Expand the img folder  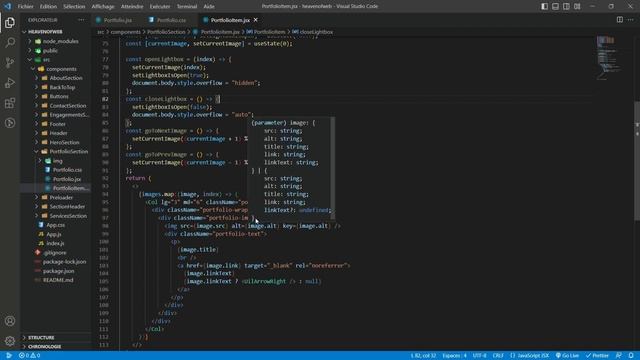click(x=40, y=161)
